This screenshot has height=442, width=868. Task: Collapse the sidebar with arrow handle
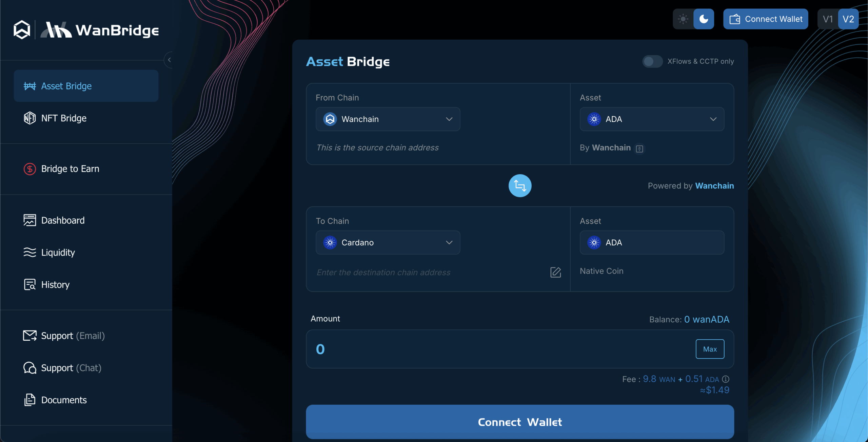pyautogui.click(x=169, y=60)
